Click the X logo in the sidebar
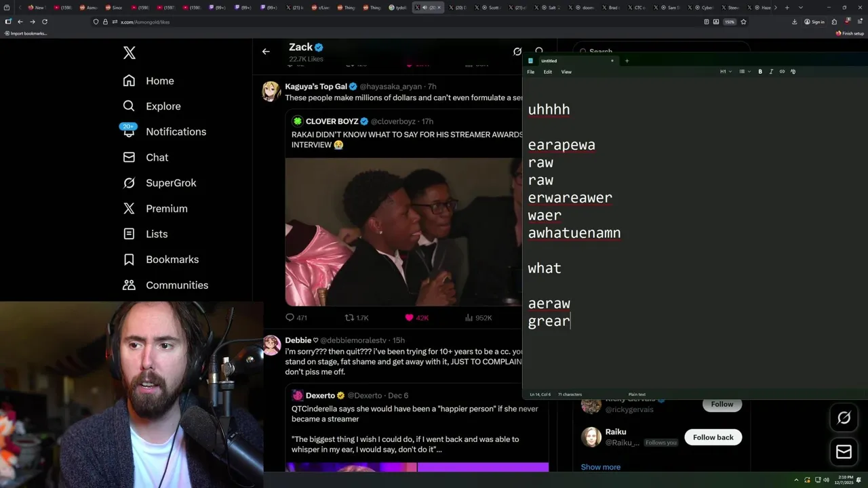 (x=129, y=53)
